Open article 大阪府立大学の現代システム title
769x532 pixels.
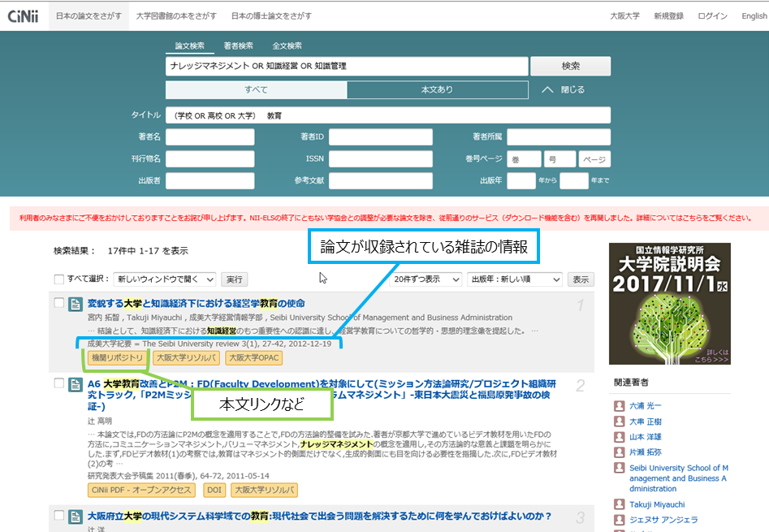pyautogui.click(x=319, y=517)
